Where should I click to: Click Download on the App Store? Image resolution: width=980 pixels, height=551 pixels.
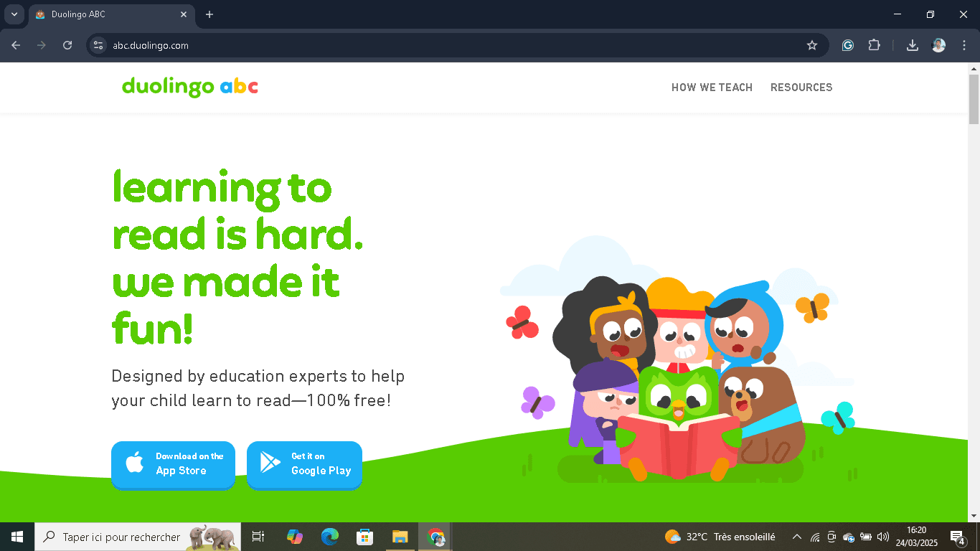click(x=173, y=465)
